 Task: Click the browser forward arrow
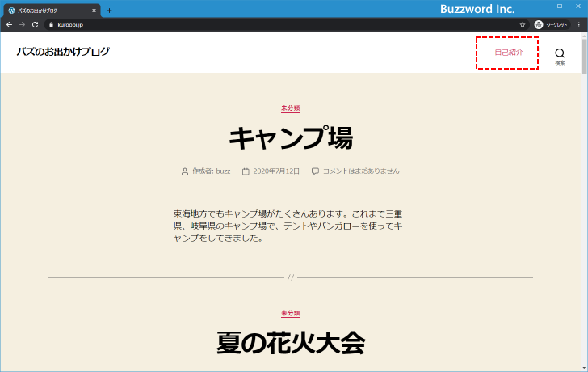click(x=22, y=25)
